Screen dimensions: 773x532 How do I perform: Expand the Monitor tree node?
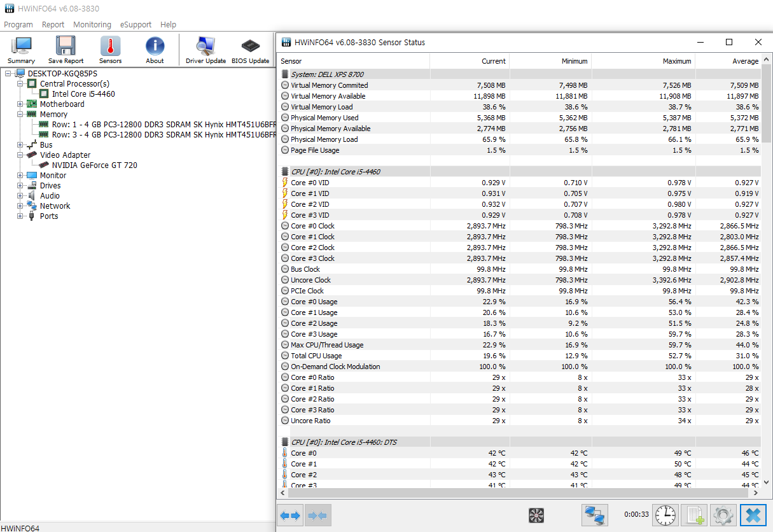coord(20,176)
